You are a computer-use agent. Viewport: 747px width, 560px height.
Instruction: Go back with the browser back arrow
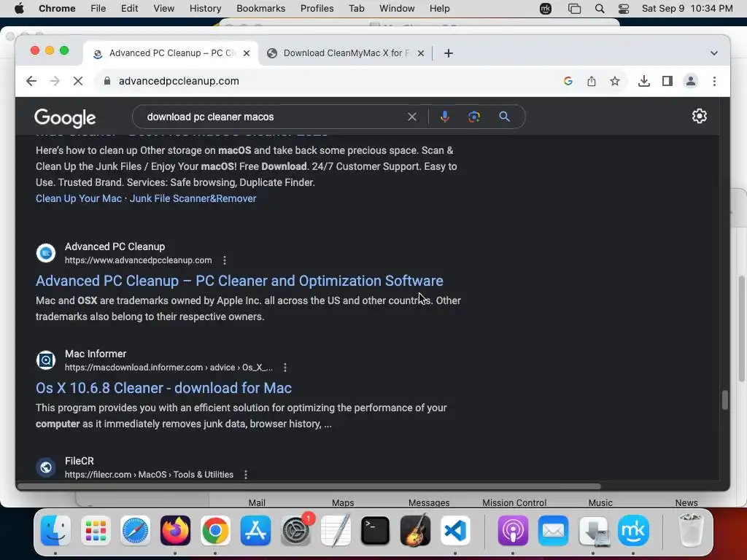[31, 81]
